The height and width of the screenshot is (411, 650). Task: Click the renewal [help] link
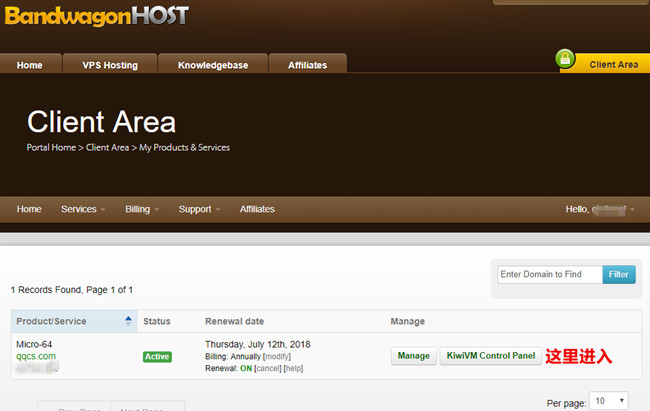293,368
